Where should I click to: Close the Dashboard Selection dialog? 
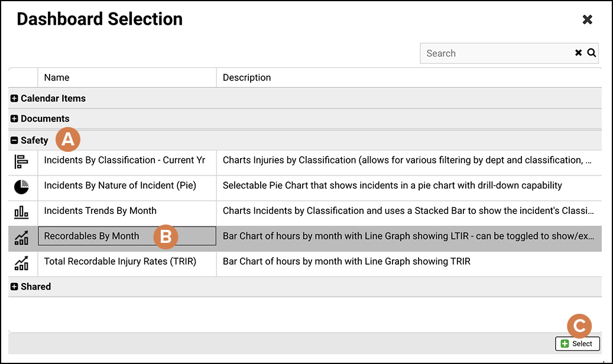pyautogui.click(x=587, y=19)
